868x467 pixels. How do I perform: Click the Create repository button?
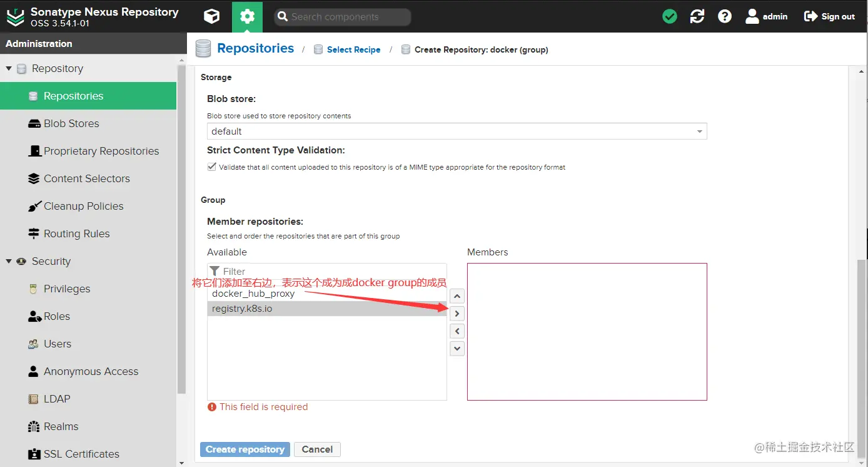click(245, 449)
